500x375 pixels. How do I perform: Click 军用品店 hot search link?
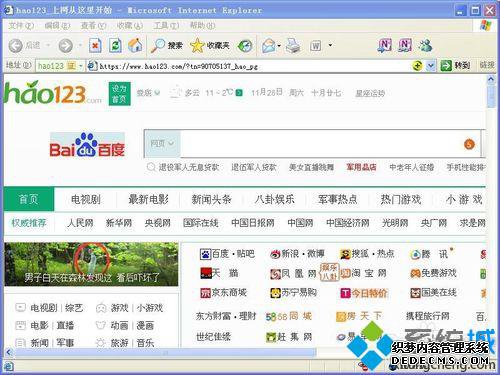coord(361,167)
